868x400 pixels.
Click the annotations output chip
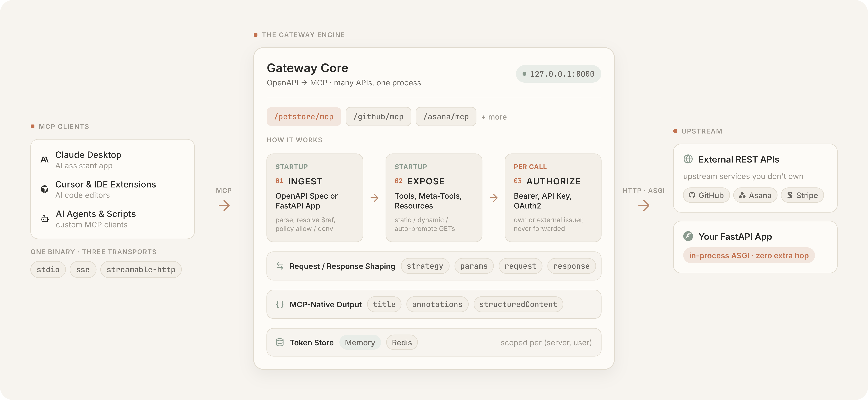tap(437, 304)
